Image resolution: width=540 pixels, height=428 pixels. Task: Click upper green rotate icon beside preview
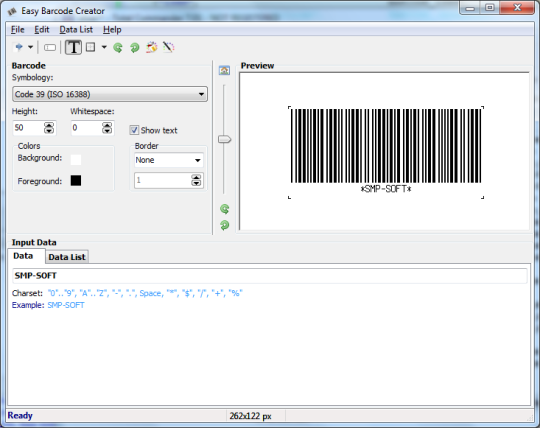[x=225, y=209]
